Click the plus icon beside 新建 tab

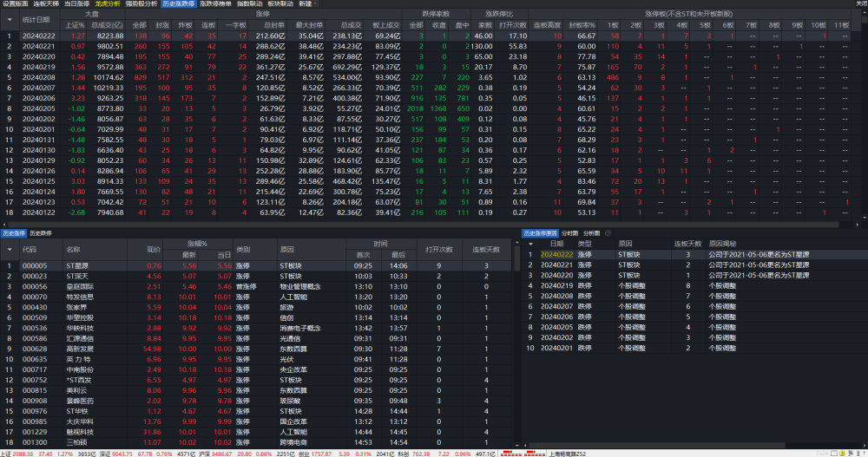tap(316, 3)
